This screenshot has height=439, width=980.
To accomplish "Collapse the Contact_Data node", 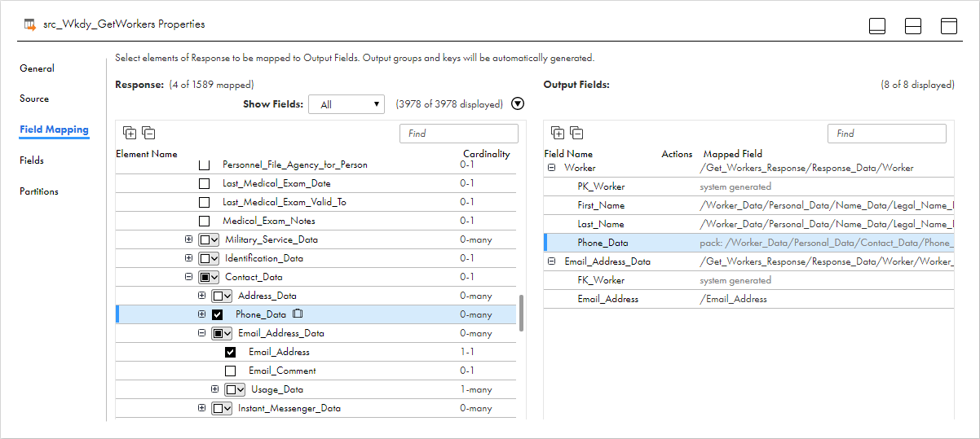I will click(x=189, y=277).
